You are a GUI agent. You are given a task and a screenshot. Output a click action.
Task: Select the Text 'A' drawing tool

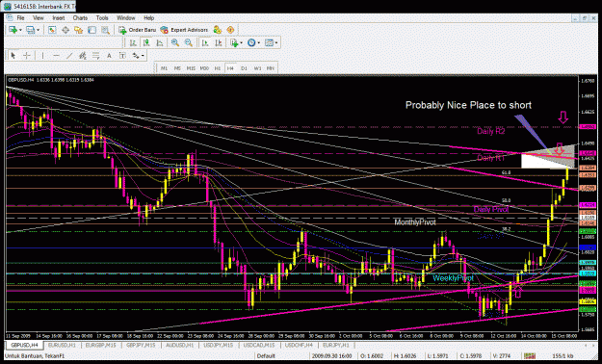(x=109, y=56)
